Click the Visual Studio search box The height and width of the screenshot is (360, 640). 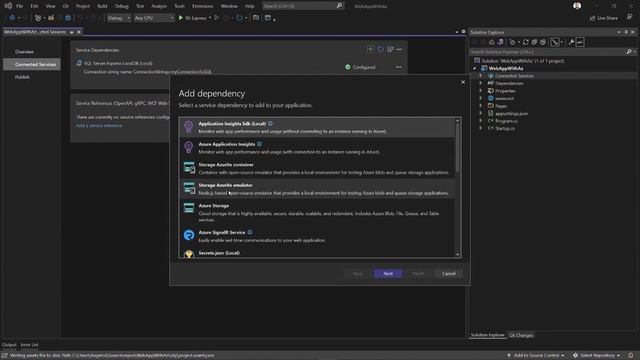(302, 6)
